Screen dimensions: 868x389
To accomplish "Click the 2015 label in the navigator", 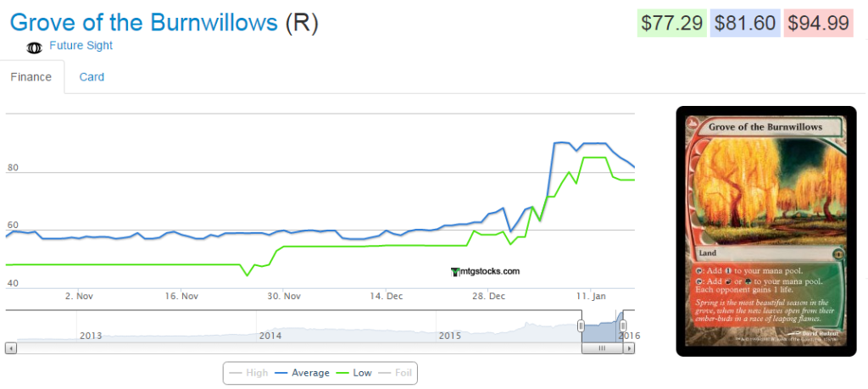I will click(x=450, y=336).
